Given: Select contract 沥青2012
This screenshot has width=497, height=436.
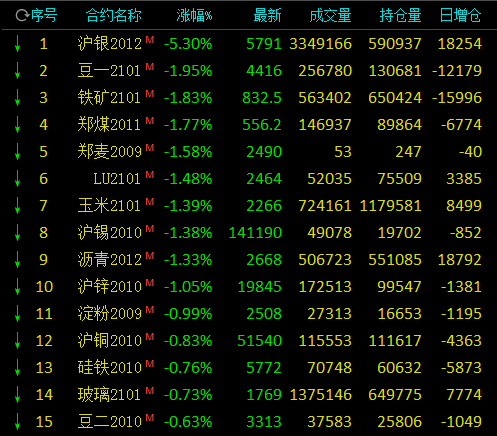Looking at the screenshot, I should tap(110, 260).
